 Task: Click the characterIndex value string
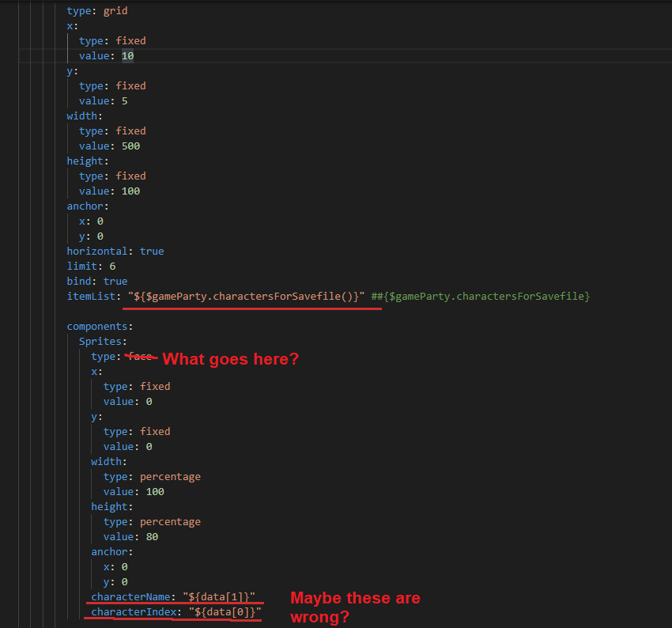(225, 611)
